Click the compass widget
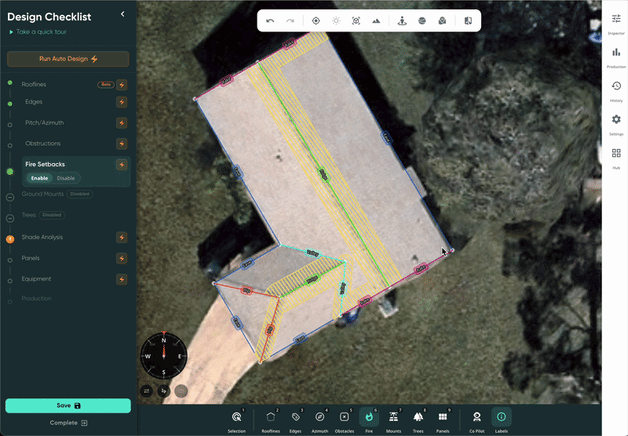This screenshot has width=628, height=436. tap(163, 356)
